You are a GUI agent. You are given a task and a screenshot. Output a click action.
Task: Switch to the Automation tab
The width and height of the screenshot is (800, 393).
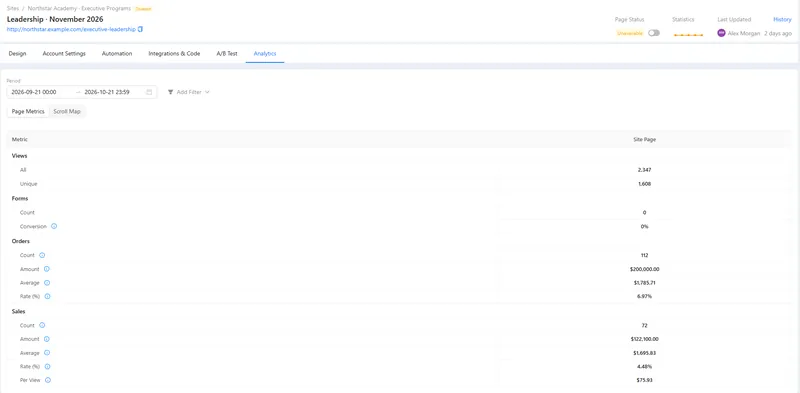[x=117, y=53]
